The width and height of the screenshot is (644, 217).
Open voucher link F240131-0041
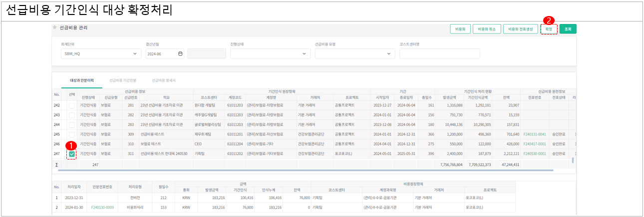tap(535, 134)
